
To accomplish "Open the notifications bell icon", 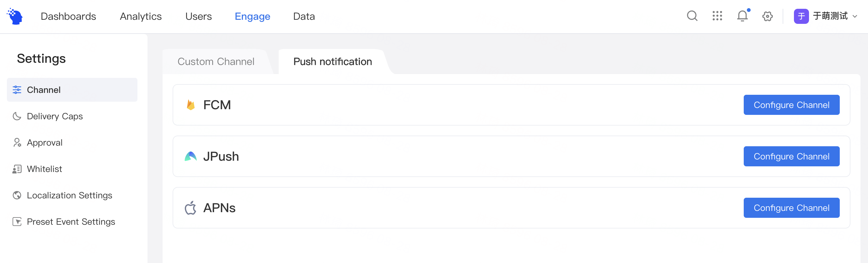I will click(x=742, y=16).
